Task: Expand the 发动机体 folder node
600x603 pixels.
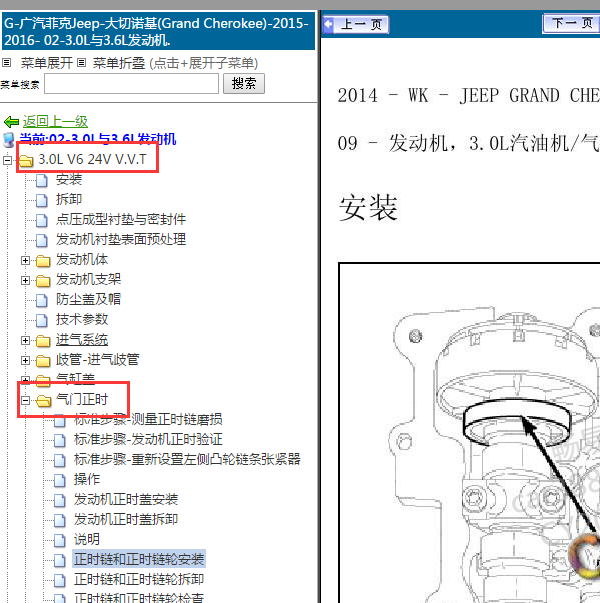Action: point(25,260)
